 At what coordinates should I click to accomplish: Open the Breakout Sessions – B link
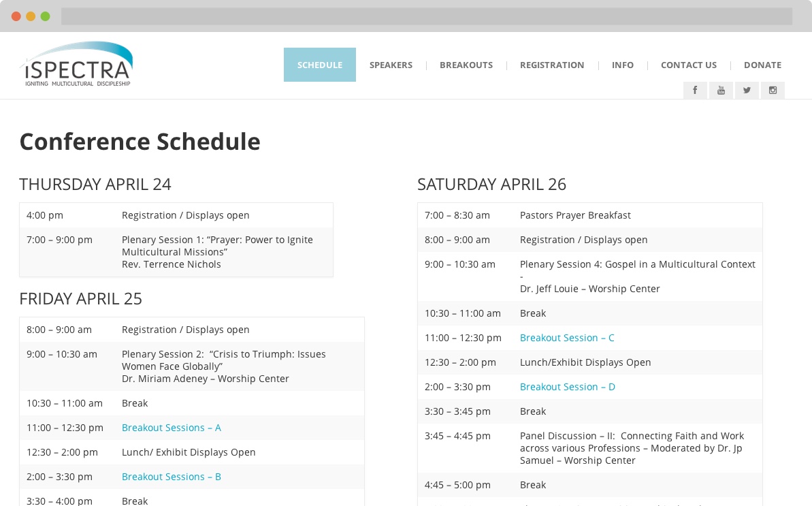(171, 477)
